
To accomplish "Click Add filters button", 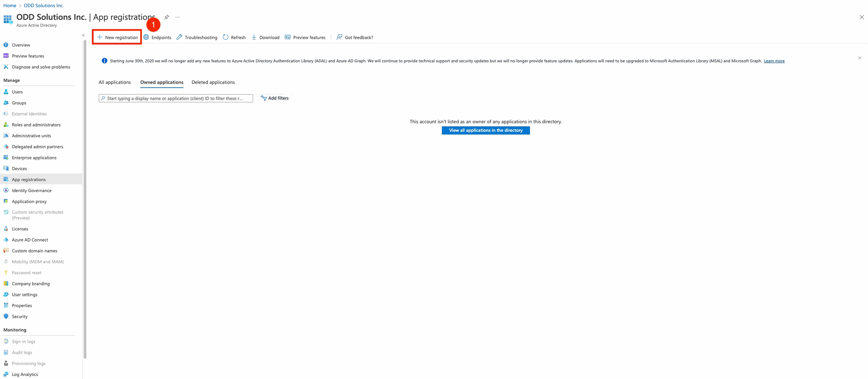I will click(274, 98).
